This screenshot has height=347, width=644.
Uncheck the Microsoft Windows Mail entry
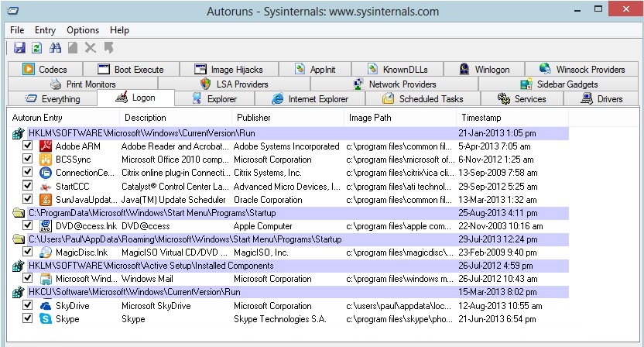(x=28, y=278)
